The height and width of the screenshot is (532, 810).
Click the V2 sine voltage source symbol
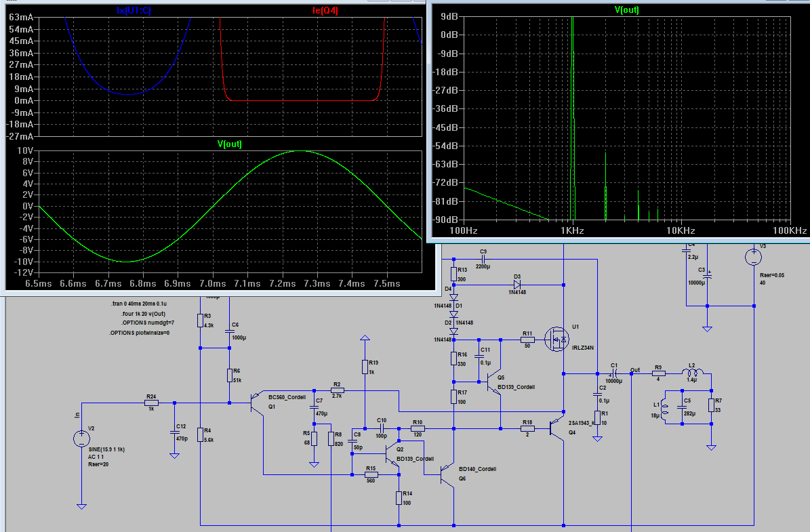point(81,438)
